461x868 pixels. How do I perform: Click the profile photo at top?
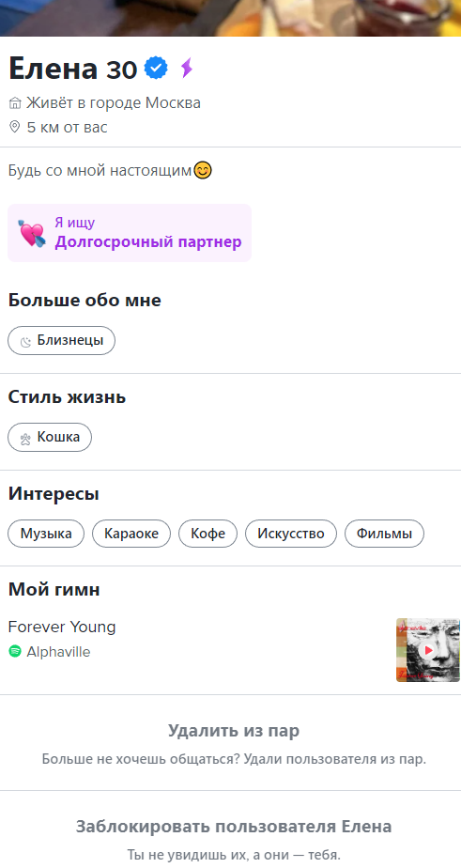[230, 18]
